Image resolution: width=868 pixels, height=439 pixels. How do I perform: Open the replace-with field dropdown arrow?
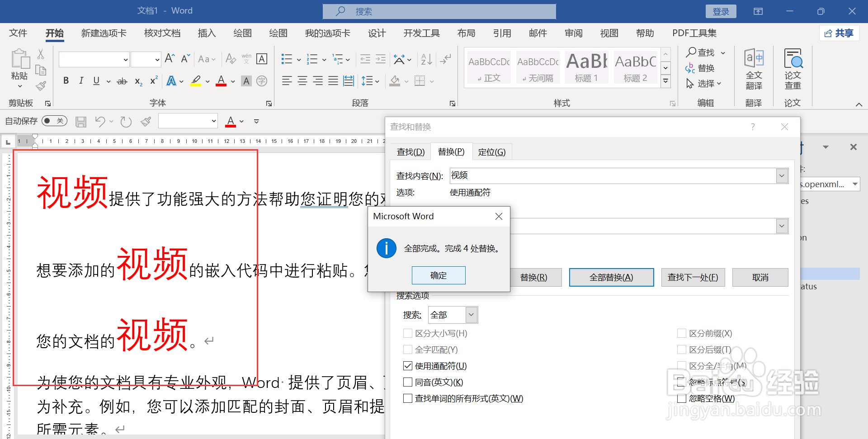pos(782,226)
